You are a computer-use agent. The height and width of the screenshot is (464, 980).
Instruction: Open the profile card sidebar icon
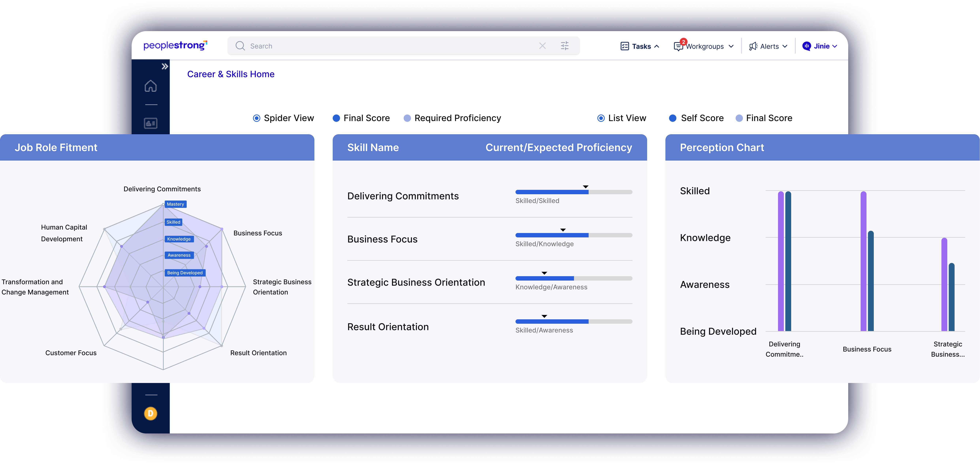tap(151, 123)
